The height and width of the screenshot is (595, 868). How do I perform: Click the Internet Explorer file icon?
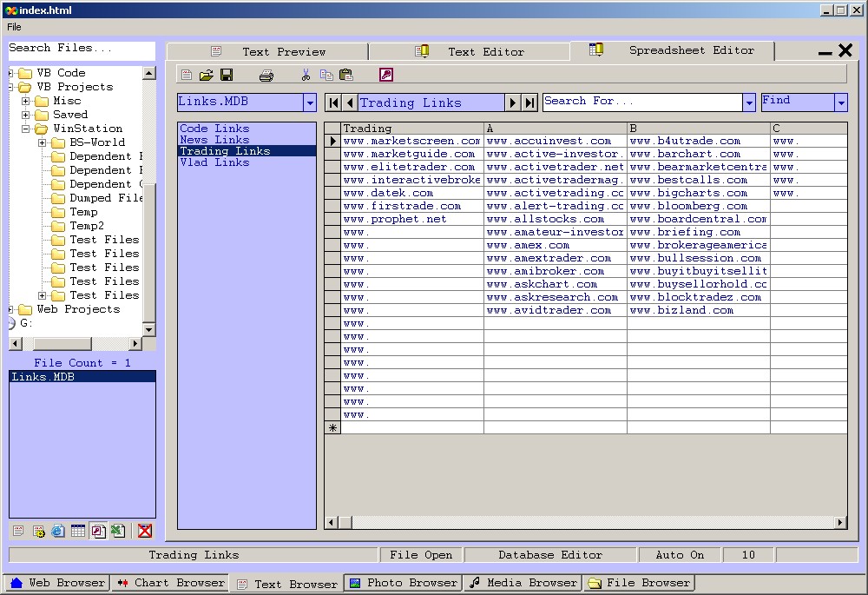pos(58,531)
